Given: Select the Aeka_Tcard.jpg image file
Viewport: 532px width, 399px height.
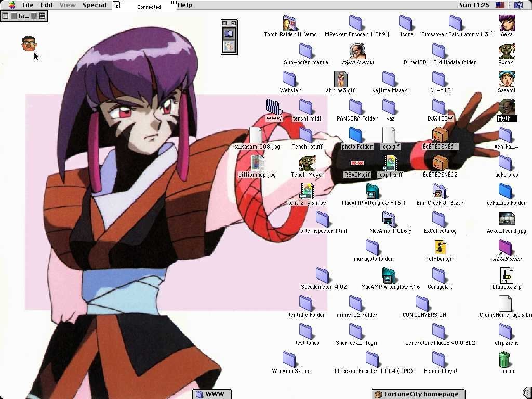Looking at the screenshot, I should 507,219.
